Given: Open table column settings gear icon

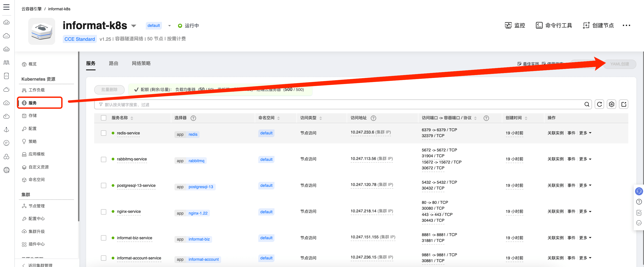Looking at the screenshot, I should (x=611, y=104).
